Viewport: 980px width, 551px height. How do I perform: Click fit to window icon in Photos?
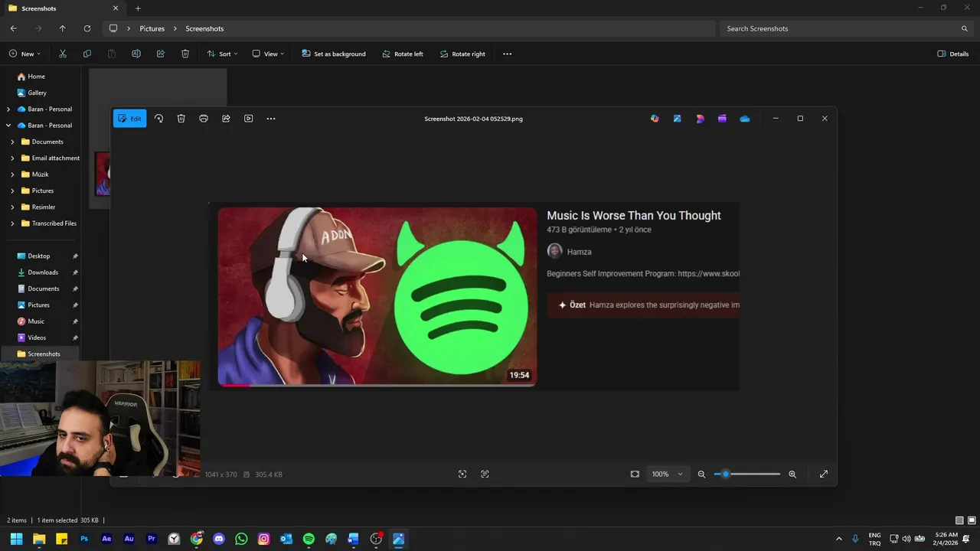pyautogui.click(x=635, y=474)
